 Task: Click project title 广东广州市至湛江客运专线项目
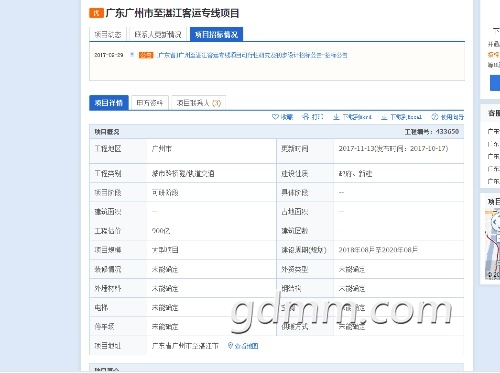click(172, 13)
